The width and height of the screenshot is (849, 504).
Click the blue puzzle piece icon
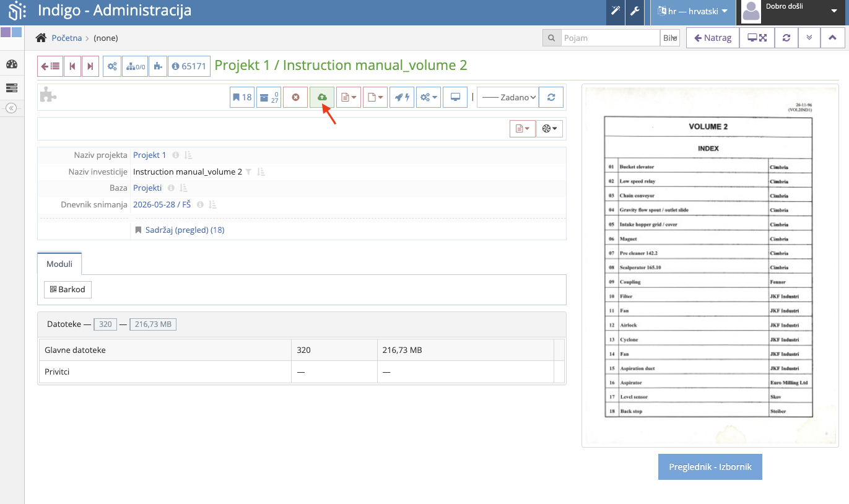(158, 66)
